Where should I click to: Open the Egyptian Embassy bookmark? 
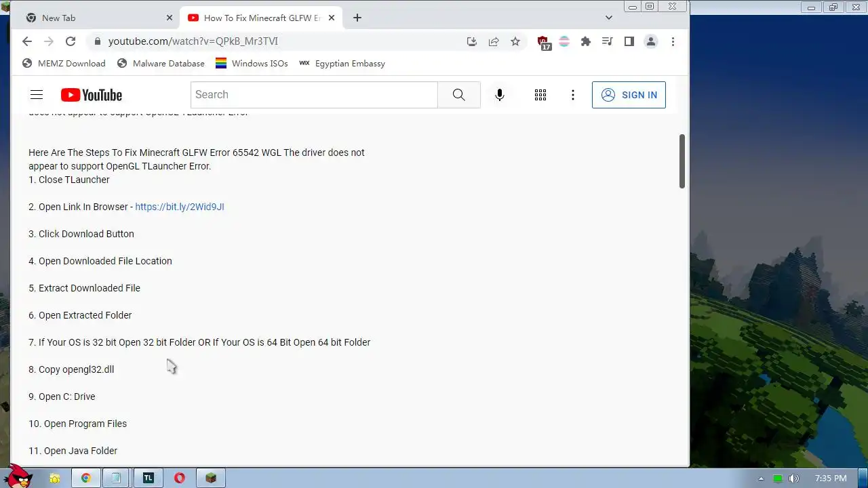[342, 63]
